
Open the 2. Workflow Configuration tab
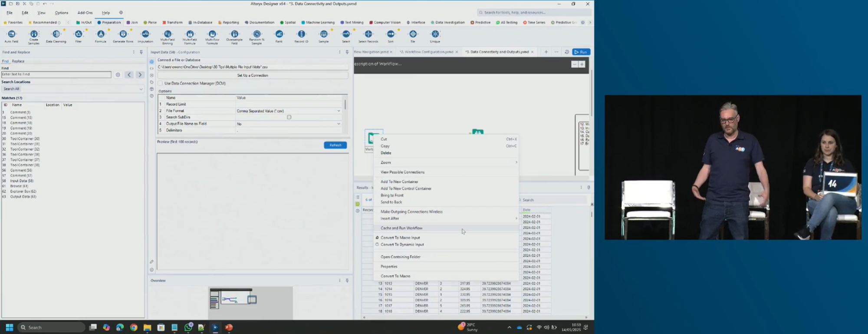[x=426, y=52]
